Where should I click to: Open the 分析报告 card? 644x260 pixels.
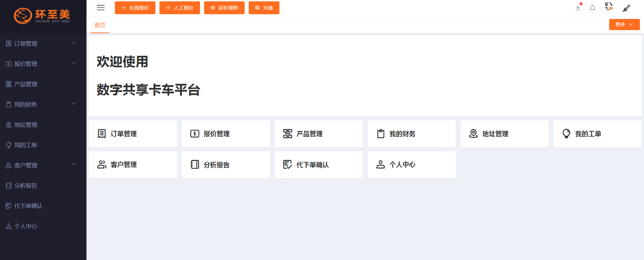[225, 165]
